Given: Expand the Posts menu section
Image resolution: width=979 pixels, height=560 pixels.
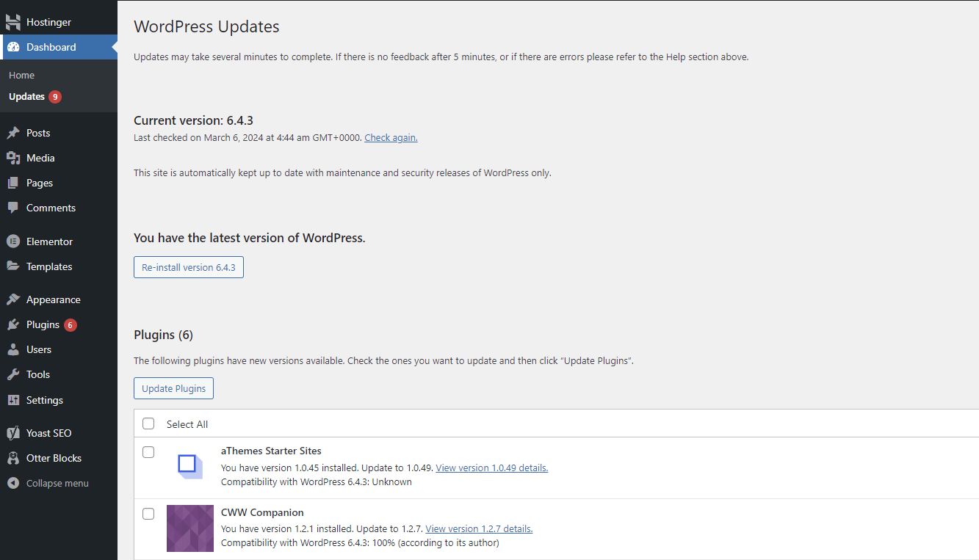Looking at the screenshot, I should [x=38, y=133].
